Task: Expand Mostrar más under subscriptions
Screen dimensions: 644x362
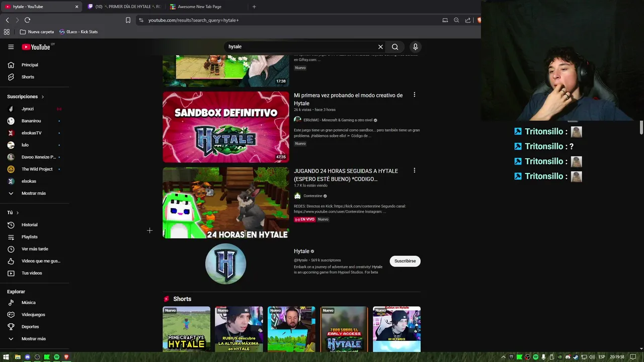Action: click(34, 193)
